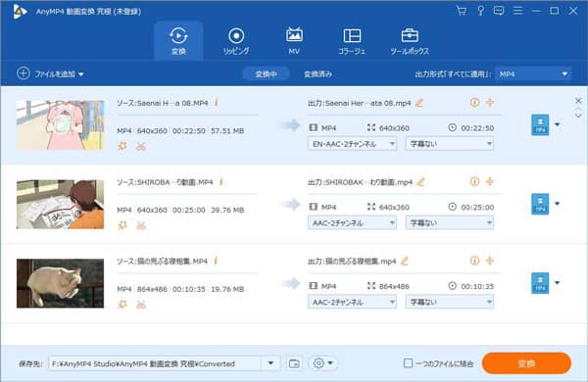
Task: Expand the ファイルを追加 dropdown arrow
Action: [81, 74]
